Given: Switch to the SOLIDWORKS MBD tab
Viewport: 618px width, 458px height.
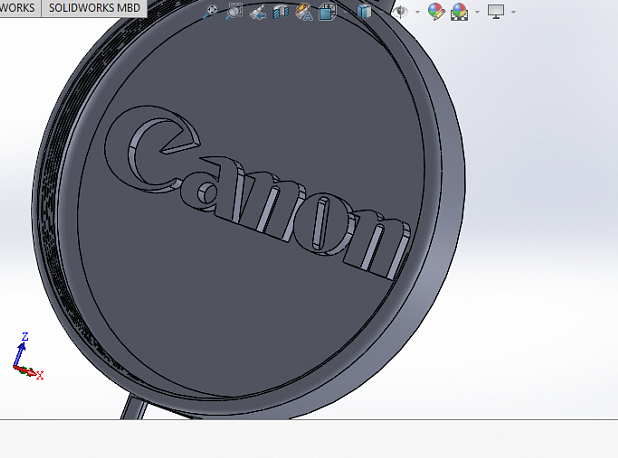Looking at the screenshot, I should coord(93,8).
